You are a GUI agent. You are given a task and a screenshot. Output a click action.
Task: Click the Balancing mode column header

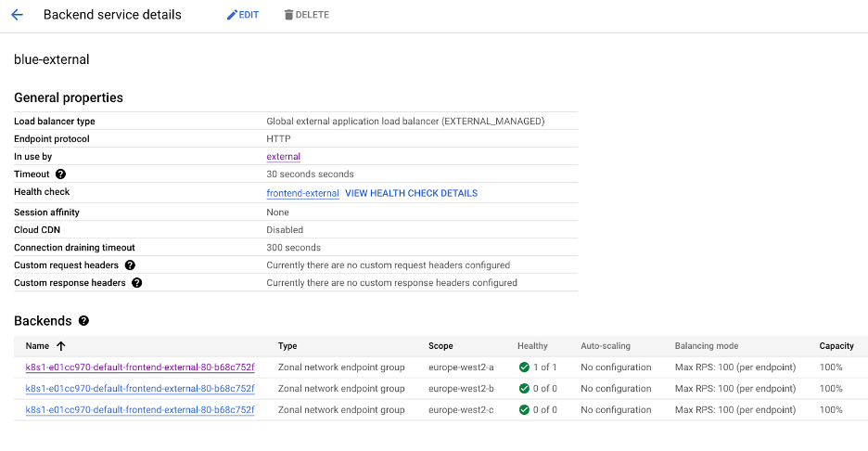coord(706,346)
